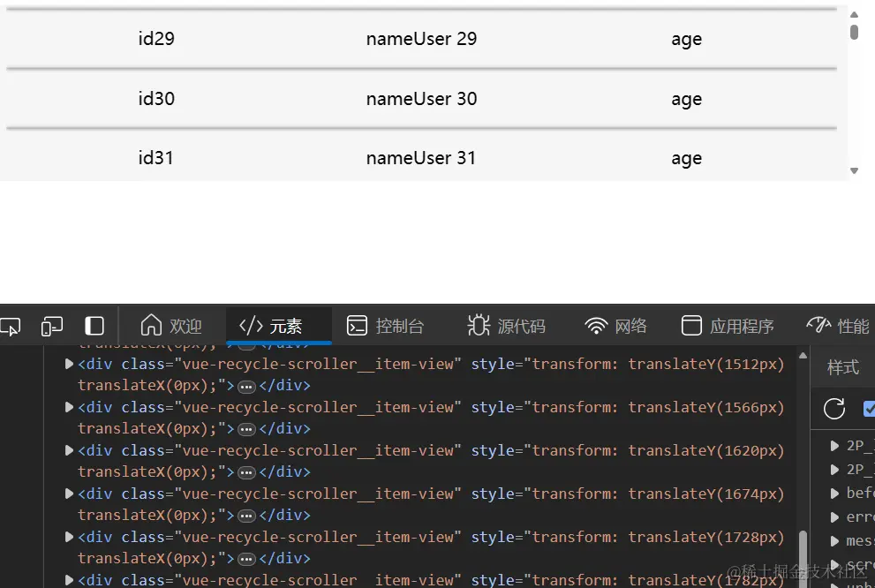875x588 pixels.
Task: Click the refresh icon in styles pane
Action: 834,409
